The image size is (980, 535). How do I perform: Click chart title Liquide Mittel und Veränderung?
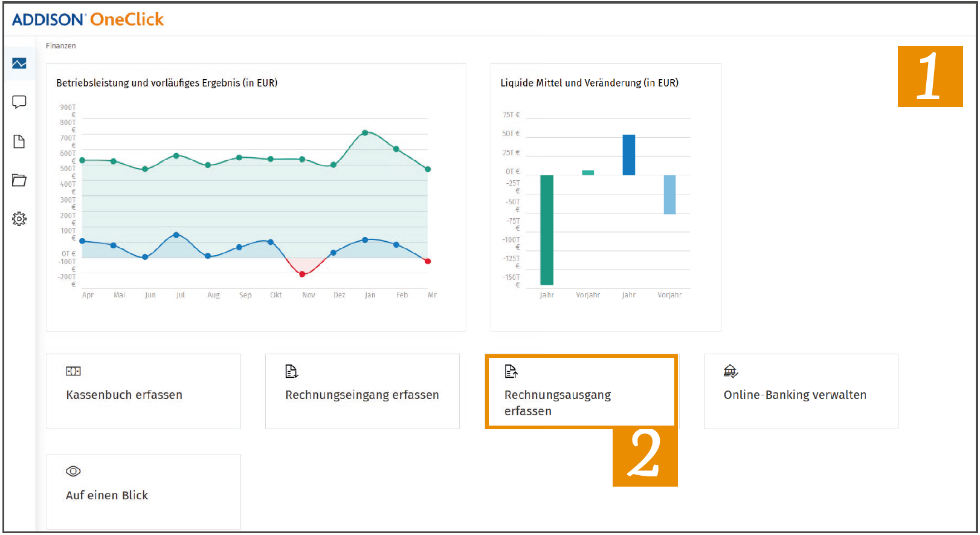(589, 83)
